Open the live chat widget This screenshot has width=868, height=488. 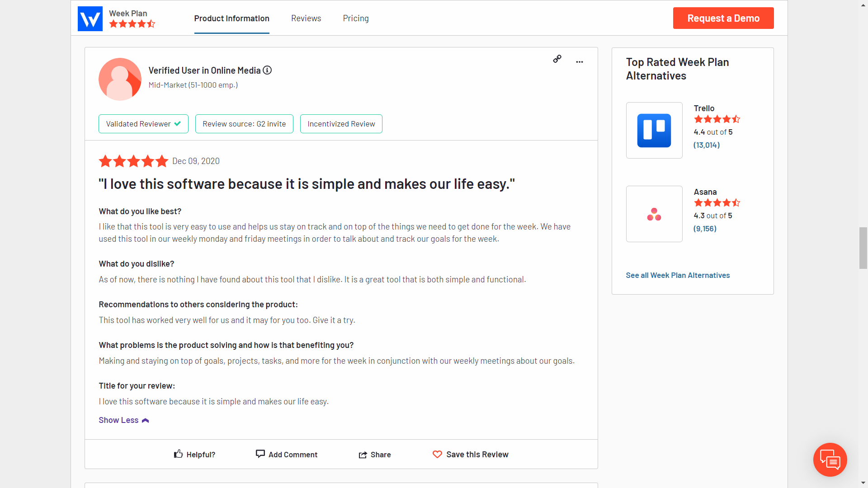pos(830,460)
